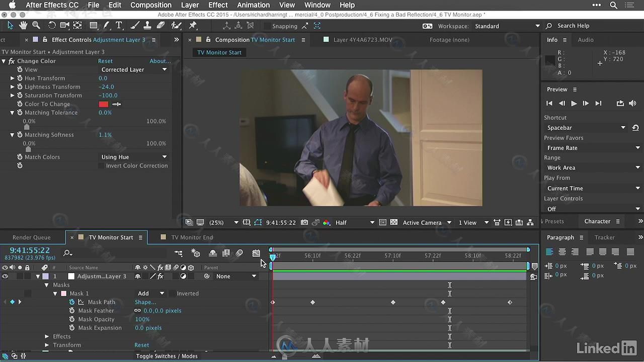This screenshot has height=362, width=644.
Task: Toggle Lightness Transform stopwatch
Action: [20, 86]
